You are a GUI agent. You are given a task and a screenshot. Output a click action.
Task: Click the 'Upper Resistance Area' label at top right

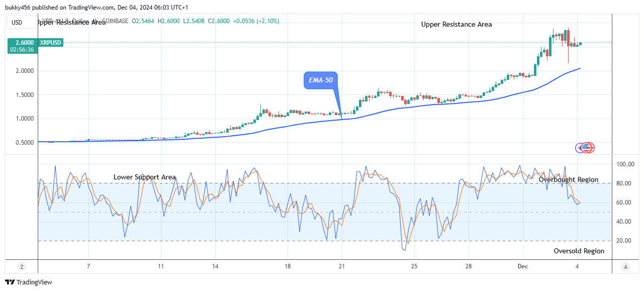coord(456,24)
